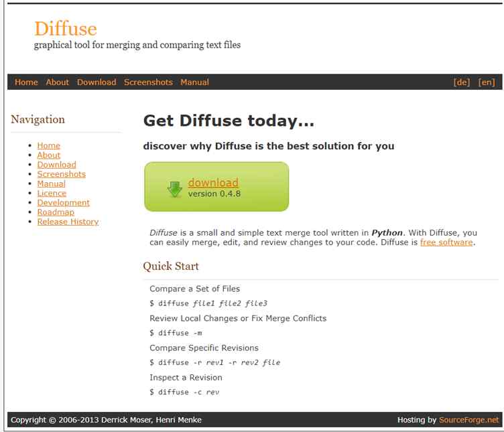Switch language to English [en]

tap(487, 82)
